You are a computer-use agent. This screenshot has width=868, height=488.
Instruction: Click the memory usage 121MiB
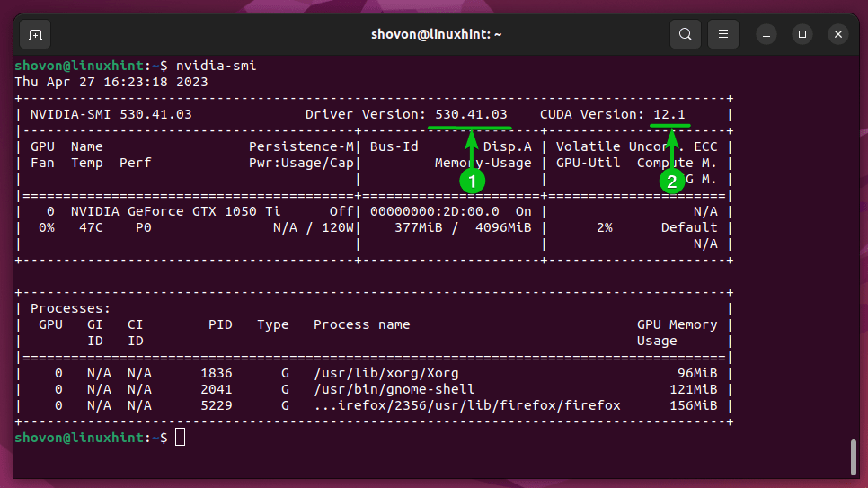pos(694,389)
